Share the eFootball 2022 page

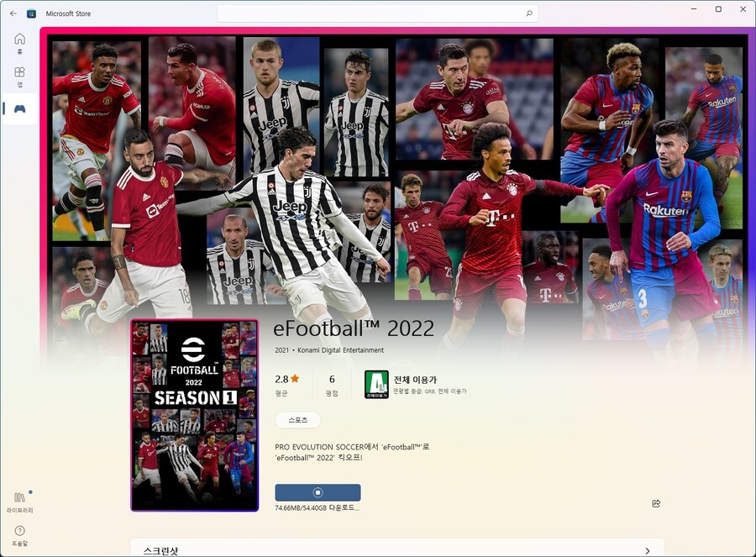pos(656,503)
